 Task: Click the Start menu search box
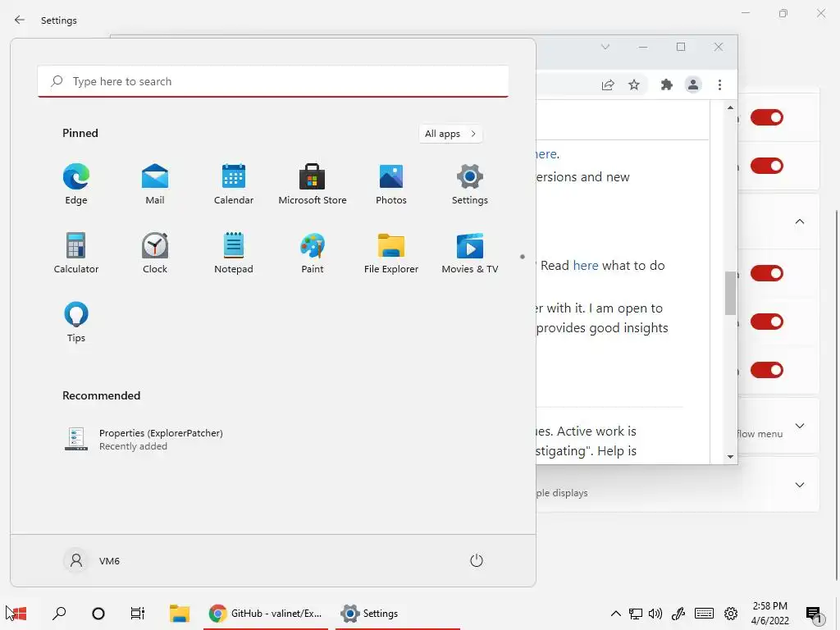pyautogui.click(x=273, y=81)
